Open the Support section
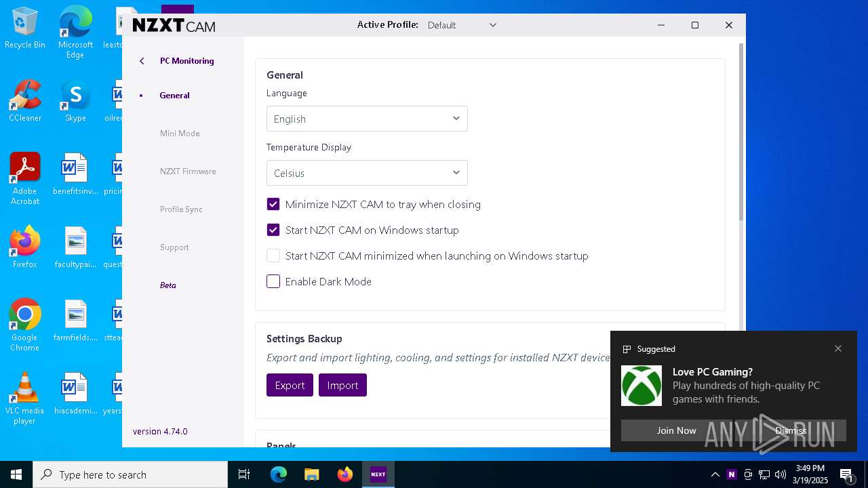The height and width of the screenshot is (488, 868). pyautogui.click(x=174, y=247)
